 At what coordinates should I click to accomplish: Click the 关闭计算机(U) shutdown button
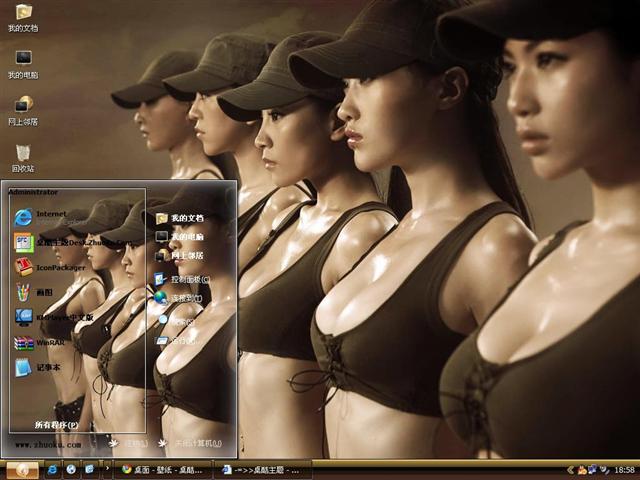click(x=191, y=443)
